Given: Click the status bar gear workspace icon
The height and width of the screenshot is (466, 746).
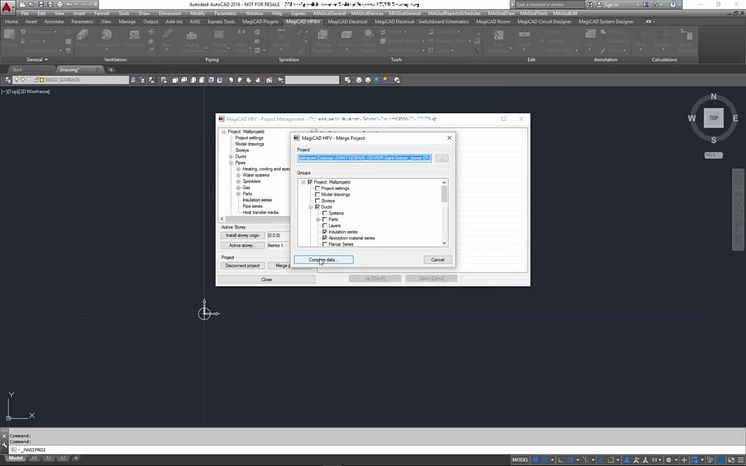Looking at the screenshot, I should tap(668, 460).
